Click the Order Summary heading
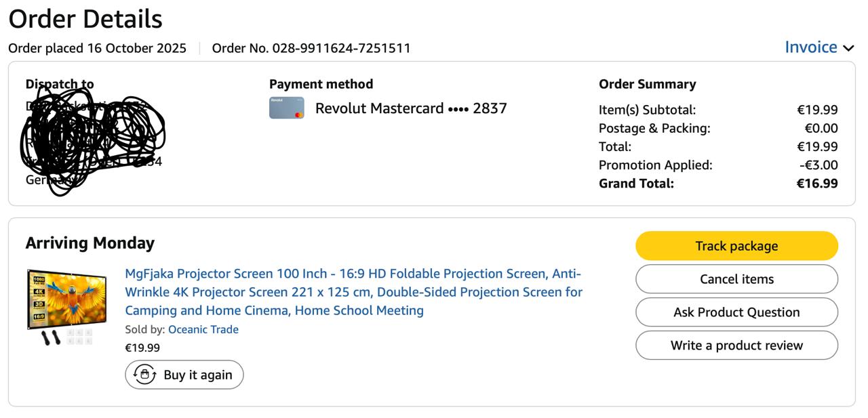The height and width of the screenshot is (418, 868). click(x=647, y=84)
